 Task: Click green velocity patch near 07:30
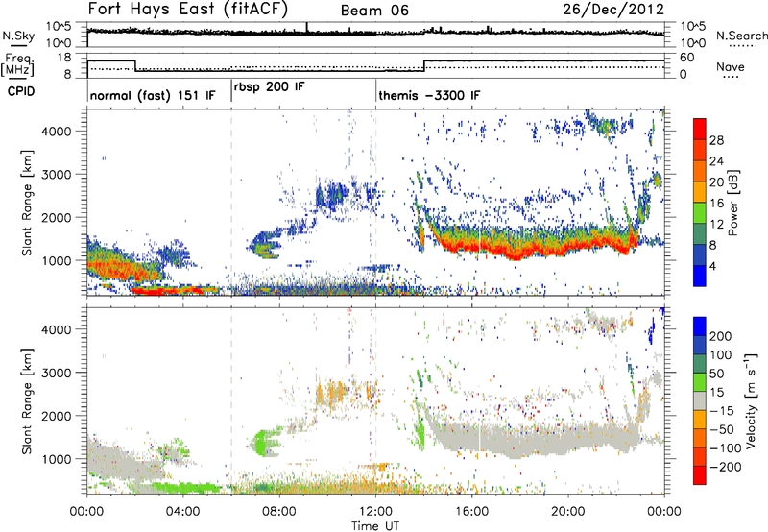click(x=265, y=443)
